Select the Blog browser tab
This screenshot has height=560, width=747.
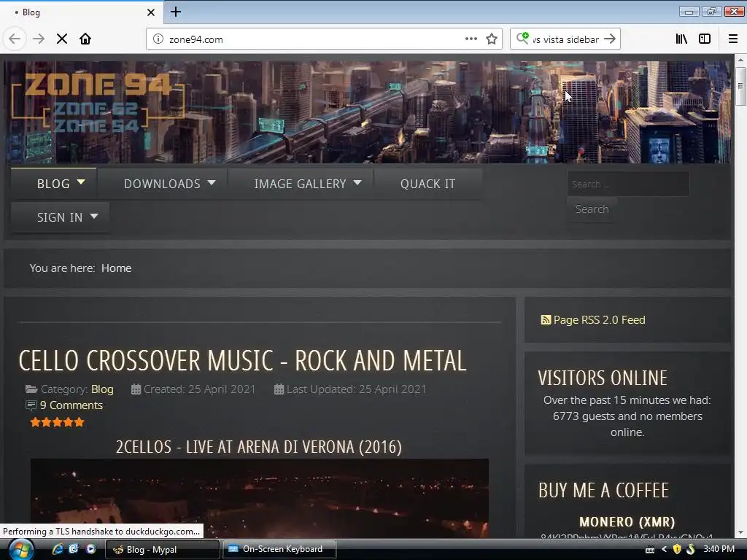82,12
